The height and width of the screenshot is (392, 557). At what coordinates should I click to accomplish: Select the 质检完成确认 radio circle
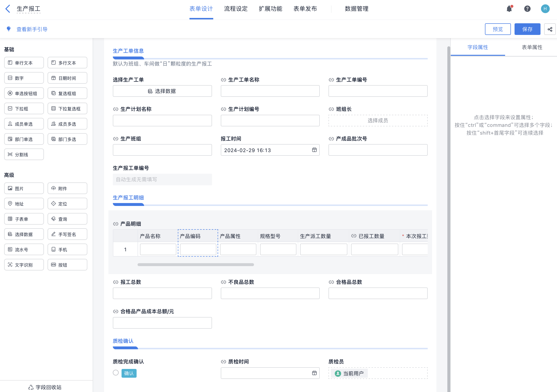click(x=115, y=373)
